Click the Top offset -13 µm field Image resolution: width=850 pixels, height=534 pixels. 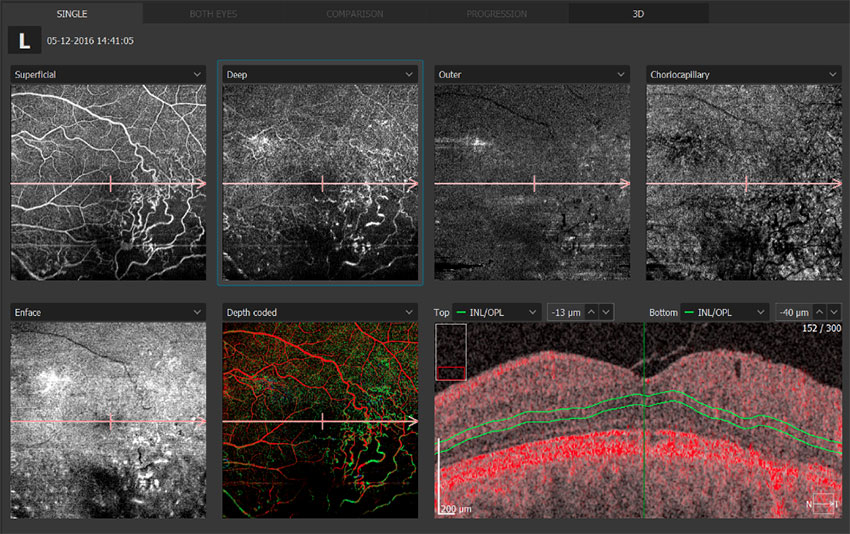(x=565, y=312)
